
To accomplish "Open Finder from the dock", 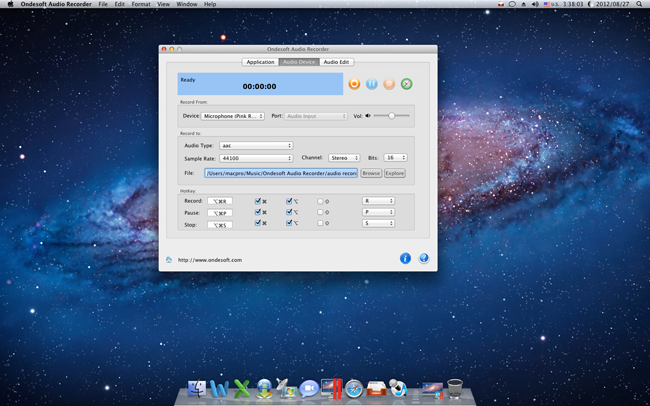I will point(197,389).
